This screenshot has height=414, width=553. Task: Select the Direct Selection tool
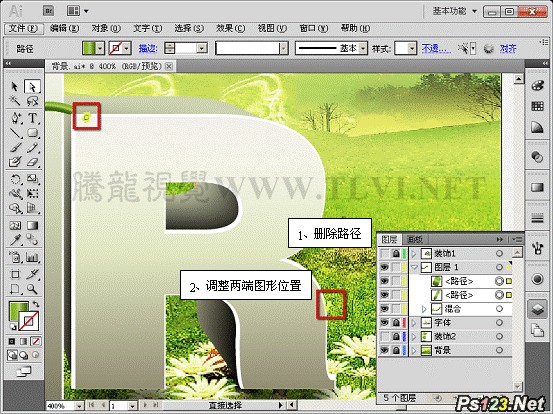(x=32, y=86)
